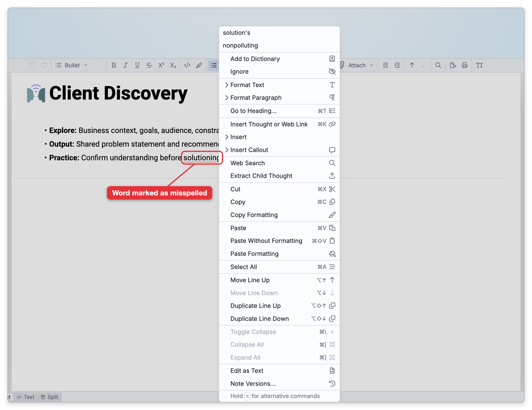Click the export document icon in toolbar
532x410 pixels.
pos(453,65)
